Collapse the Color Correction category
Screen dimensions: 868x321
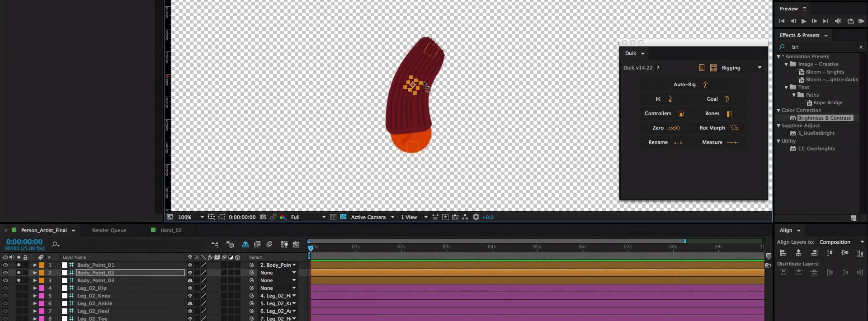click(x=778, y=110)
